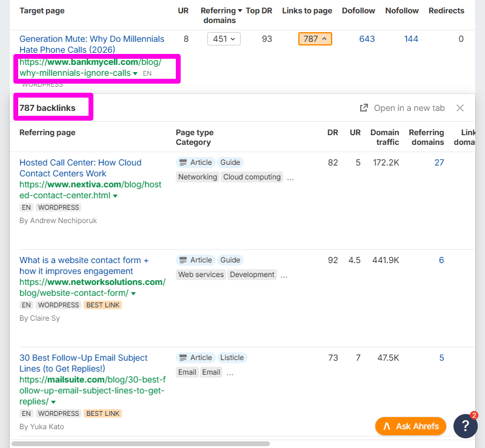Click Guide tag in networksolutions row
485x448 pixels.
pyautogui.click(x=230, y=260)
